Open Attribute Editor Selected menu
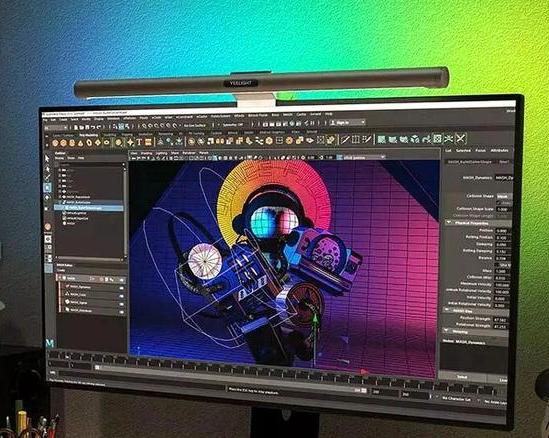This screenshot has height=438, width=549. pos(463,151)
